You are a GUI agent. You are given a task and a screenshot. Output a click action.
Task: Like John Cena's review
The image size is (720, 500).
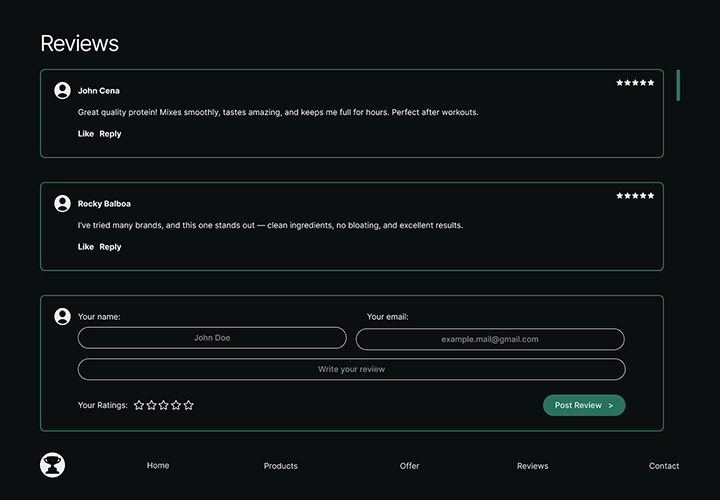pyautogui.click(x=86, y=134)
